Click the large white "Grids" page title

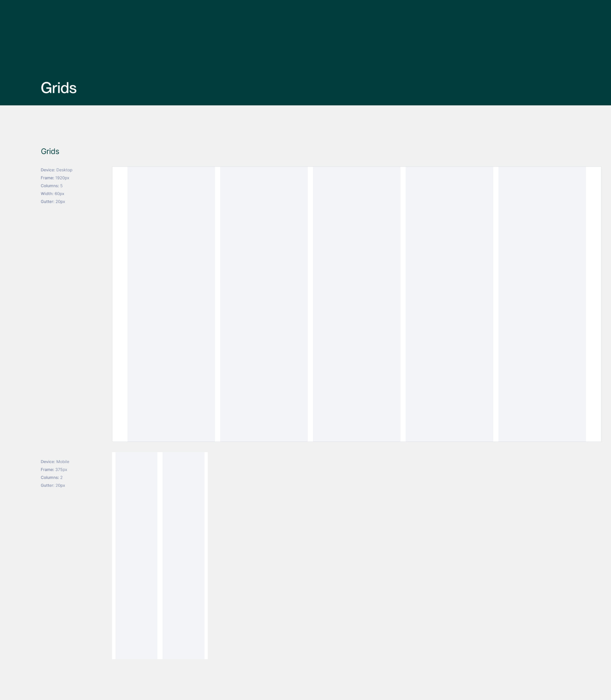59,88
